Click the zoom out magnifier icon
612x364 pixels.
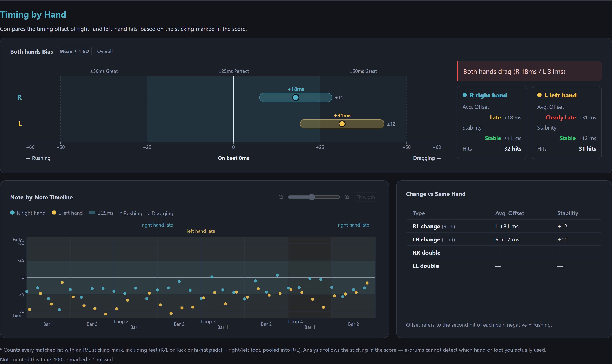coord(281,197)
